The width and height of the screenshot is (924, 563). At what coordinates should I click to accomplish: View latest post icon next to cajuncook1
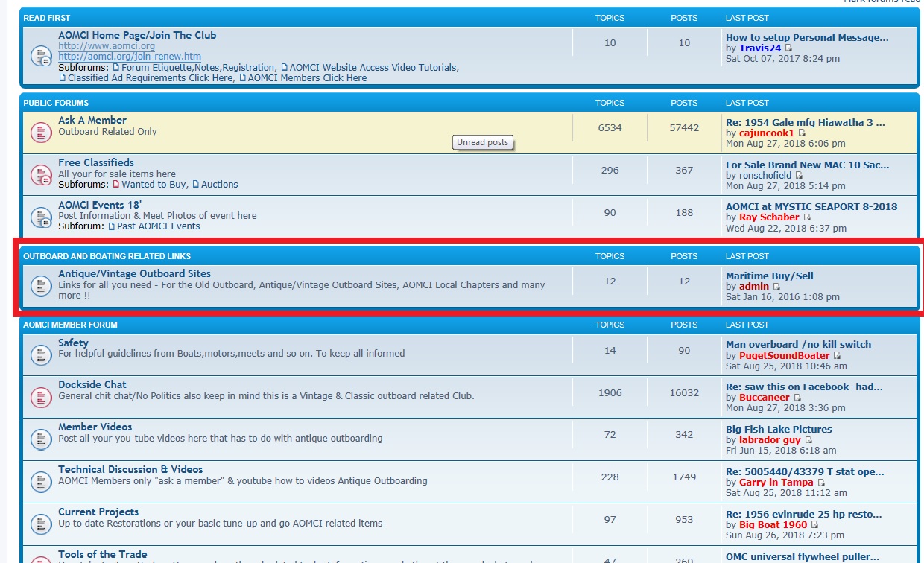(803, 133)
